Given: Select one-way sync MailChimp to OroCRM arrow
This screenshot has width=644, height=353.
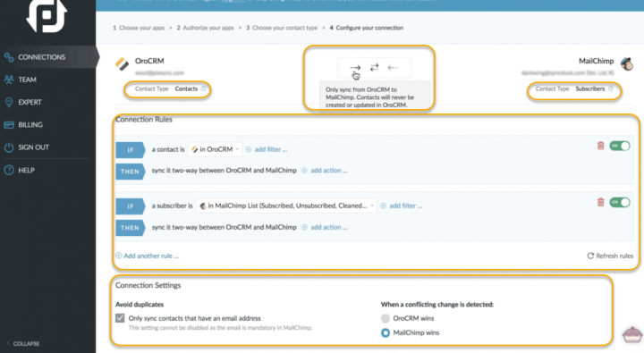Looking at the screenshot, I should click(393, 67).
